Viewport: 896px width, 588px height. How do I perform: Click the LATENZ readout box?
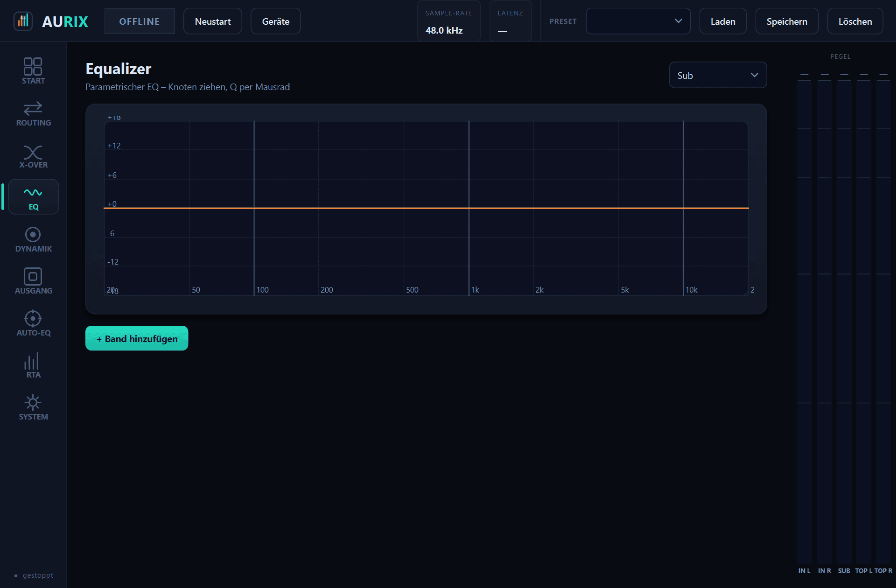tap(510, 21)
